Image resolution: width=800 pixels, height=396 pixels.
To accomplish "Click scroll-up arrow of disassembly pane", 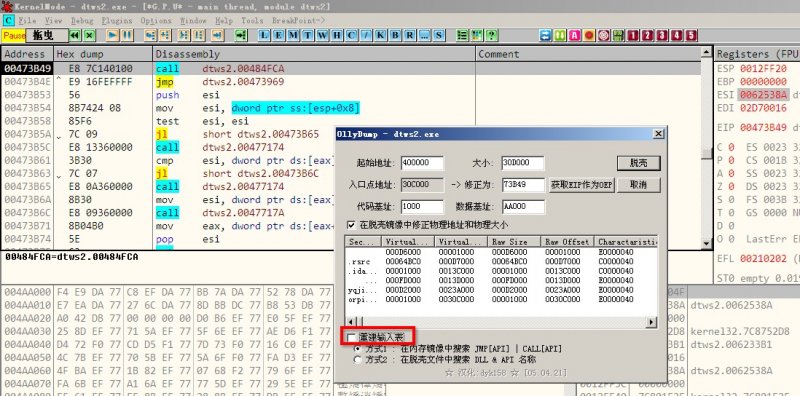I will click(x=706, y=52).
